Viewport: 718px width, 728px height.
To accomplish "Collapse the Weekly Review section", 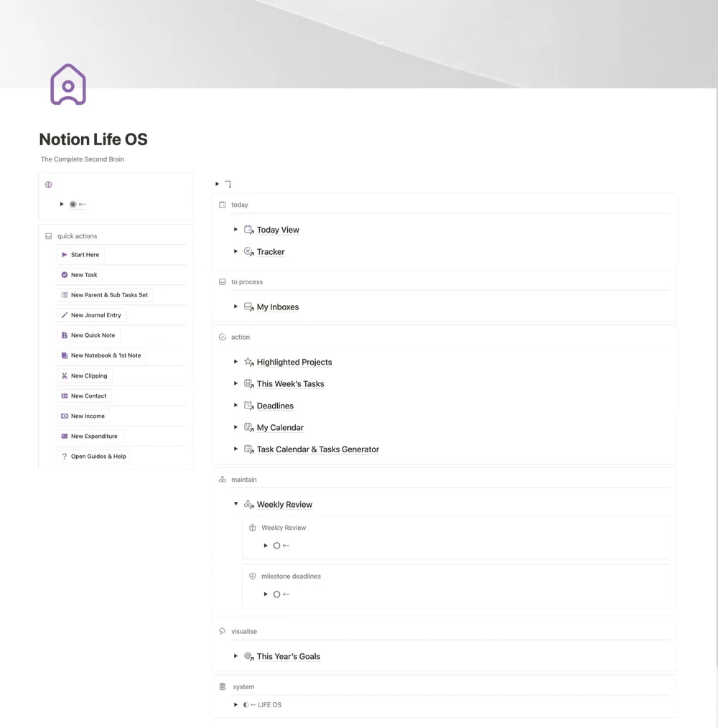I will pyautogui.click(x=236, y=504).
